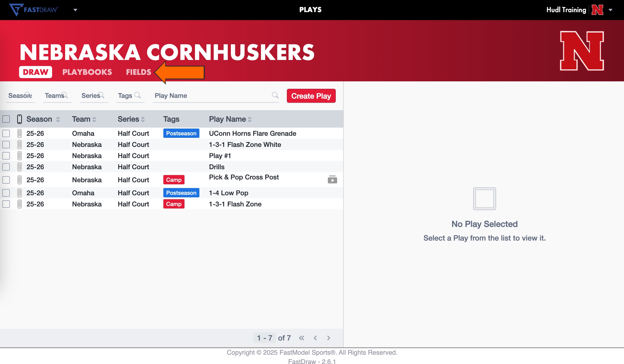This screenshot has height=364, width=624.
Task: Click the 1 - 7 page range box
Action: [265, 338]
